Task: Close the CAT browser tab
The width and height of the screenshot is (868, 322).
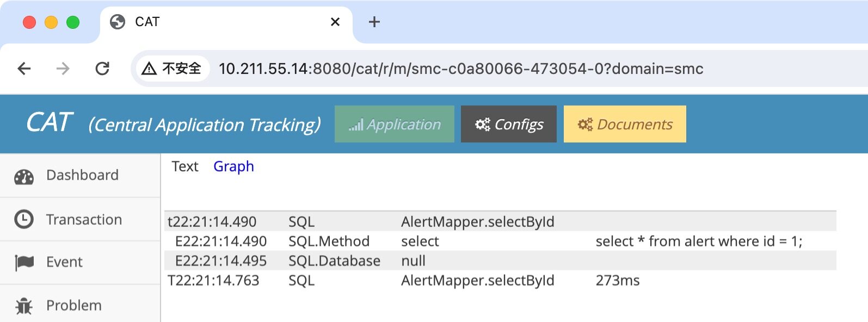Action: click(x=335, y=22)
